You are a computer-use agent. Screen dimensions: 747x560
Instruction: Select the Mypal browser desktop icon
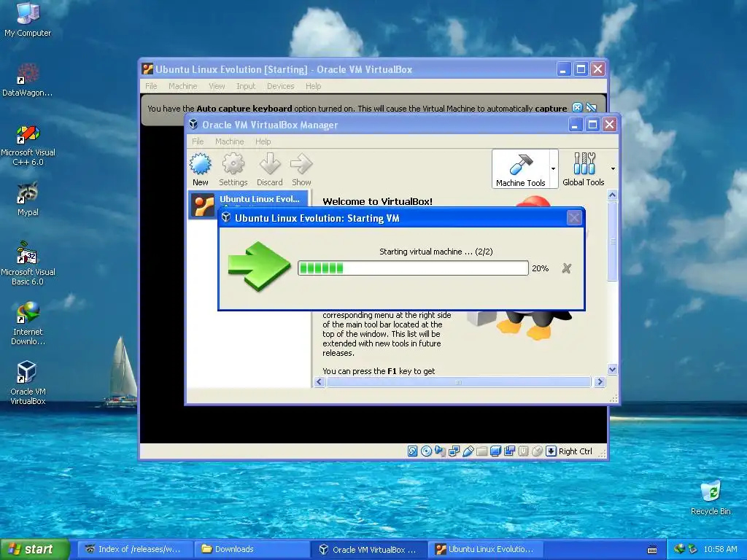pos(28,200)
